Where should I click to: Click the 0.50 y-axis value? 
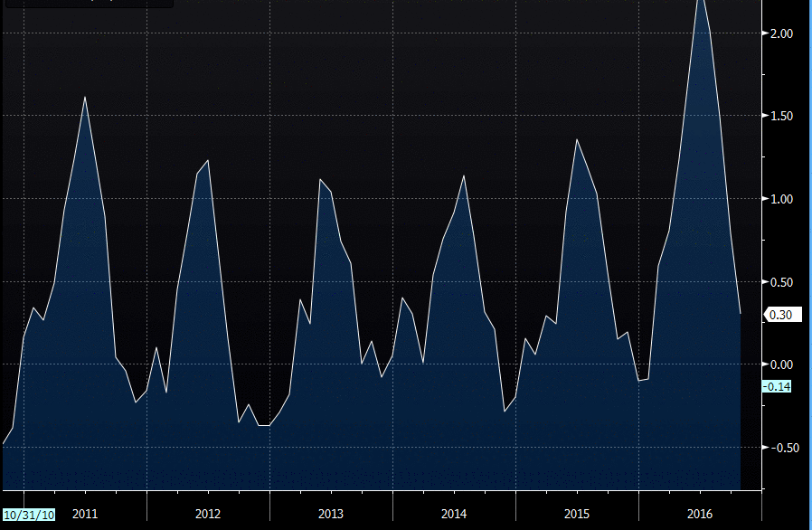781,282
